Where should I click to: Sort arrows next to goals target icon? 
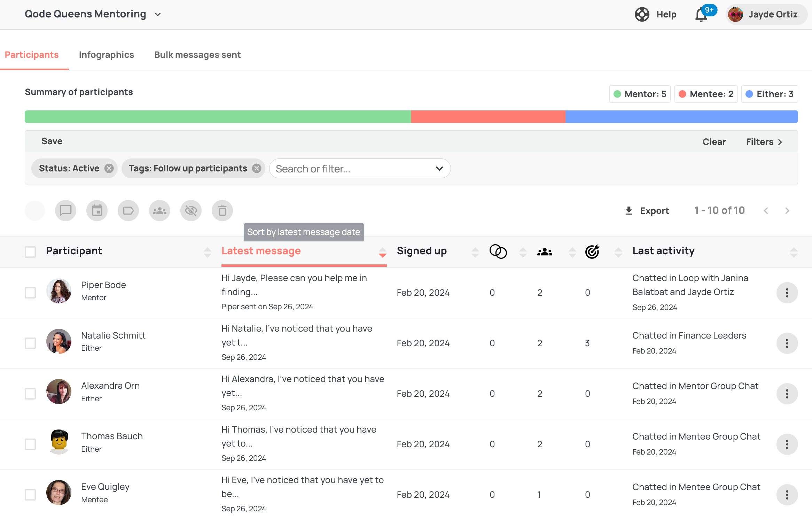618,252
